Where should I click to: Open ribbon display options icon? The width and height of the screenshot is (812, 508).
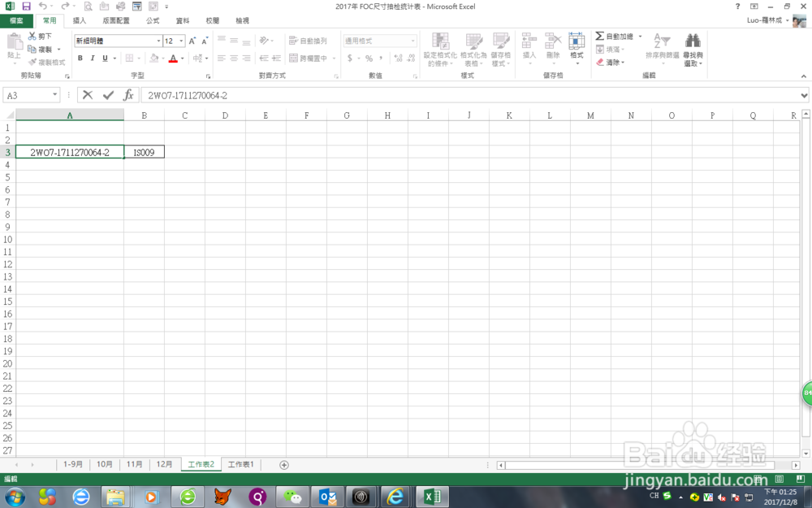[754, 7]
